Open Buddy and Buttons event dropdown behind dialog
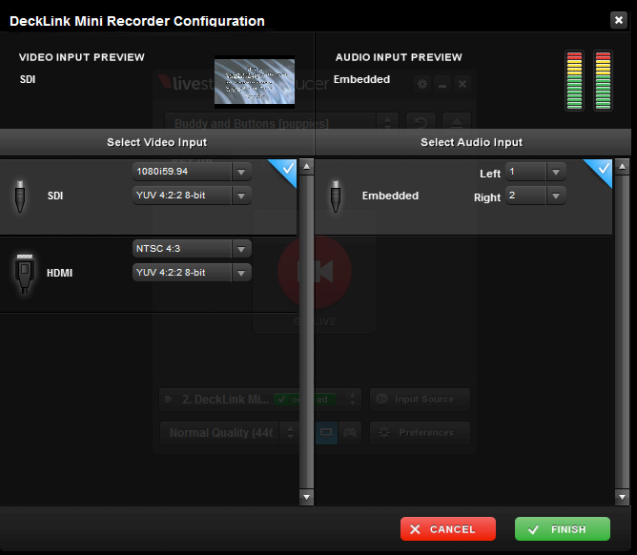 (282, 122)
